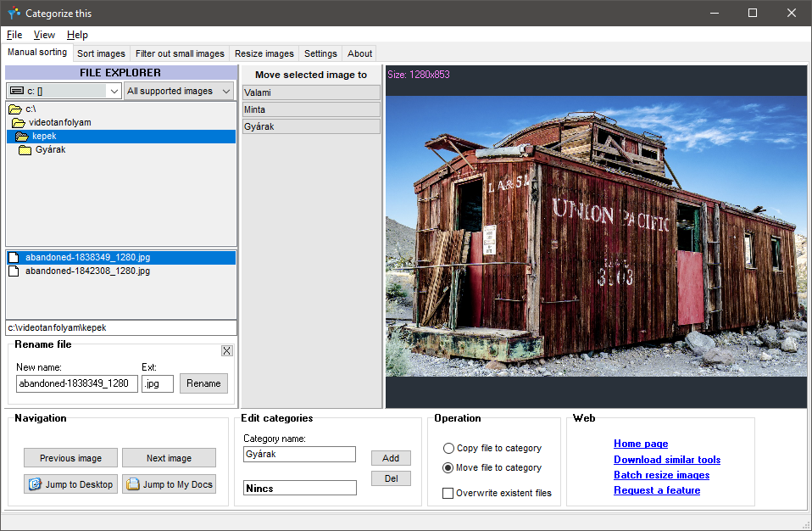812x531 pixels.
Task: Click the videotanfolyam folder icon
Action: point(19,123)
